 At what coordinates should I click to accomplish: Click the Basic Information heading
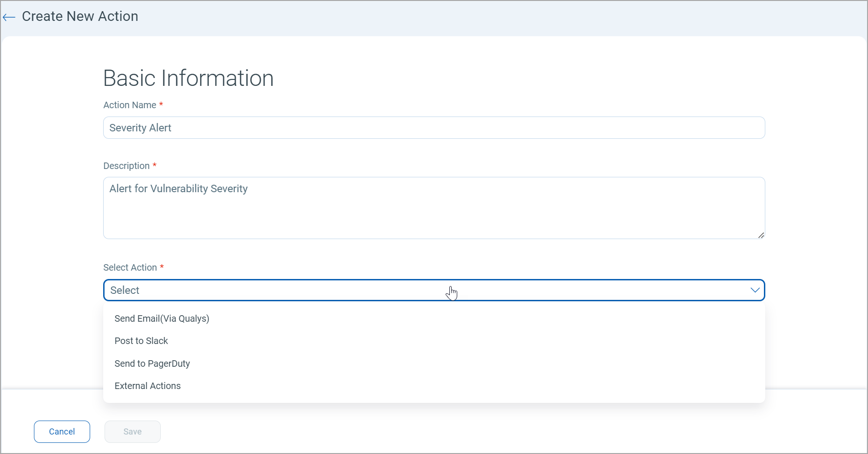coord(188,78)
